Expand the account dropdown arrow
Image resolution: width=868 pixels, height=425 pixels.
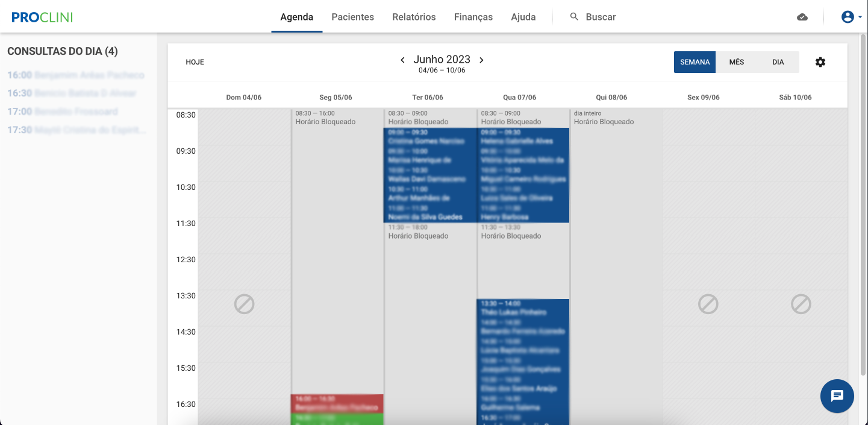pos(860,16)
